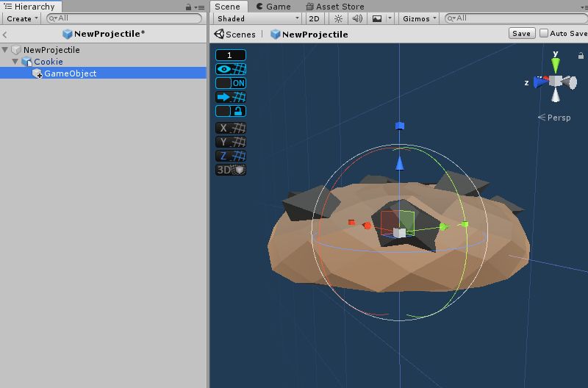Select the Hierarchy tab
Screen dimensions: 588x388
(x=30, y=7)
